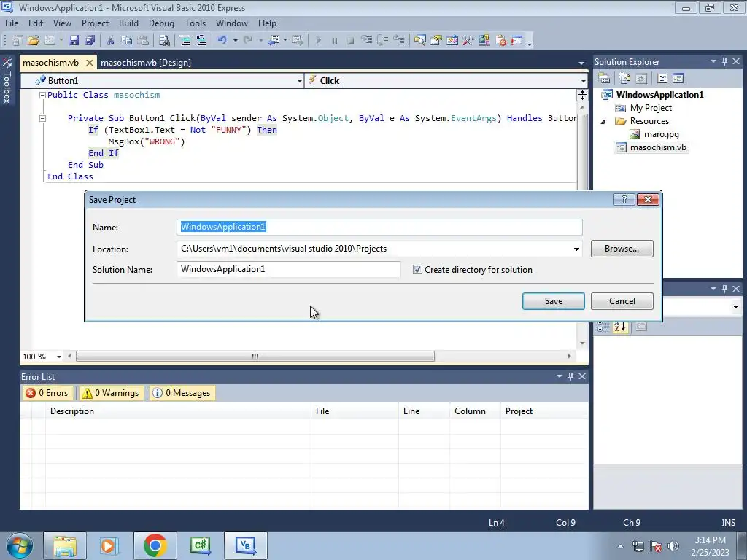Toggle auto-hide pin on Solution Explorer
This screenshot has height=560, width=747.
tap(724, 61)
